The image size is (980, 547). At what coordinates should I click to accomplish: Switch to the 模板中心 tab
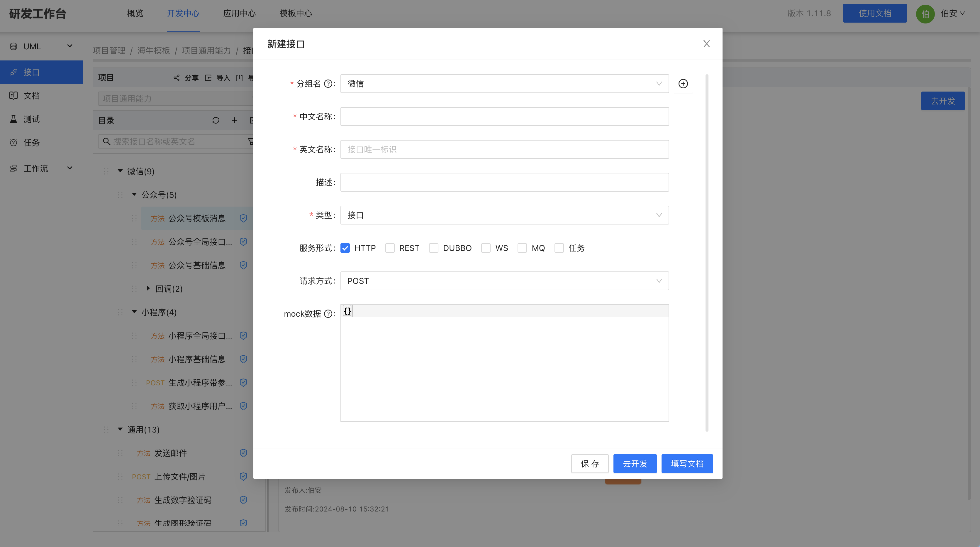296,13
